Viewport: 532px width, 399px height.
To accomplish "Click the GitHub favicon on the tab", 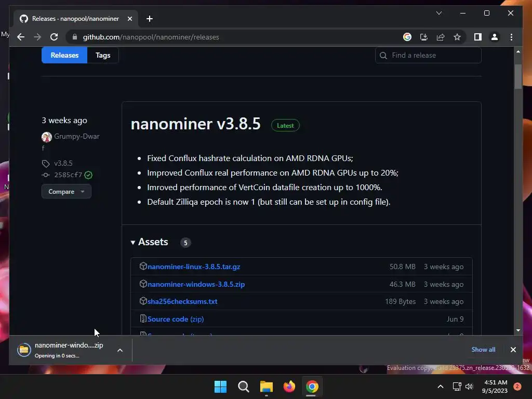I will (x=24, y=19).
